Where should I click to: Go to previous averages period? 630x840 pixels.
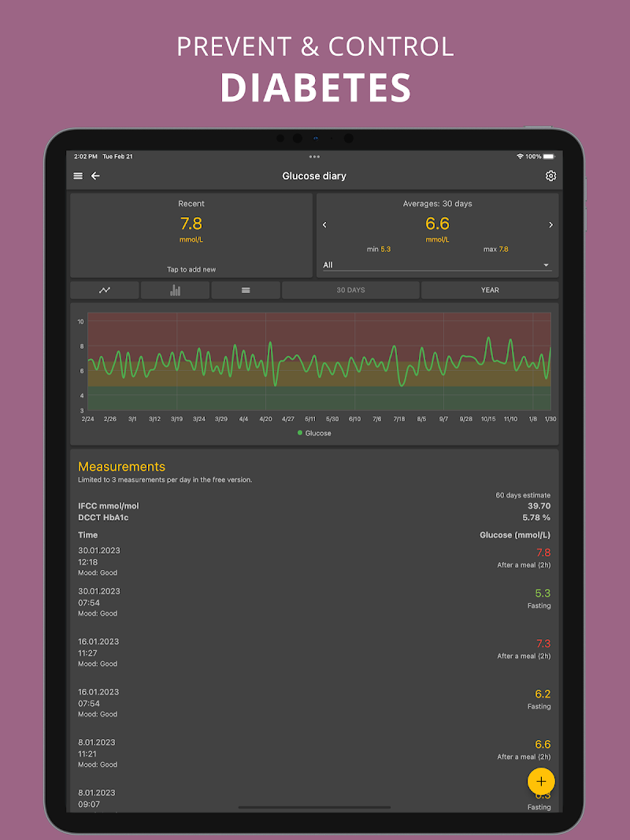click(x=324, y=225)
